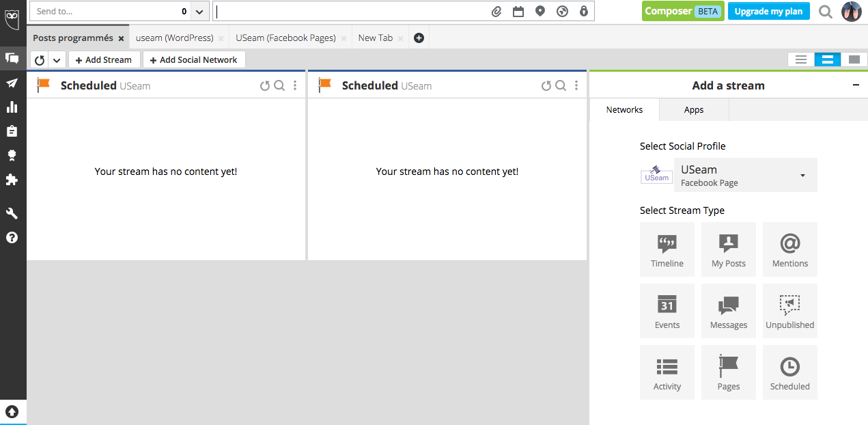The image size is (868, 425).
Task: Open Assignments clipboard icon in sidebar
Action: (x=12, y=131)
